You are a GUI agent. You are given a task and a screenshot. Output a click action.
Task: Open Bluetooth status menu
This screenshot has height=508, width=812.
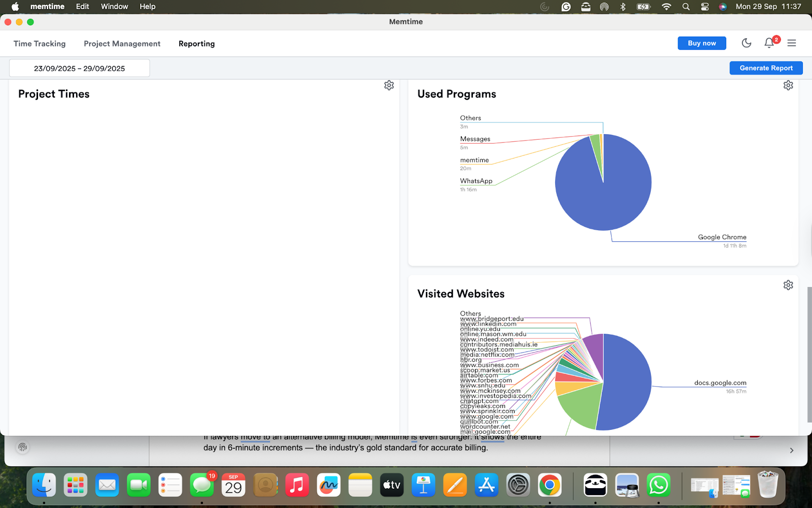tap(623, 7)
